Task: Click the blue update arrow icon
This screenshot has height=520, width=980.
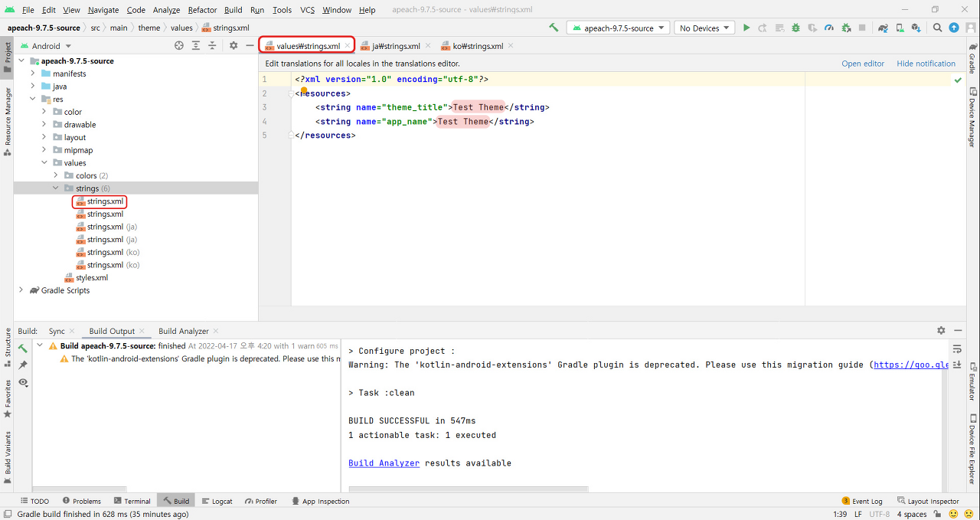Action: point(954,28)
